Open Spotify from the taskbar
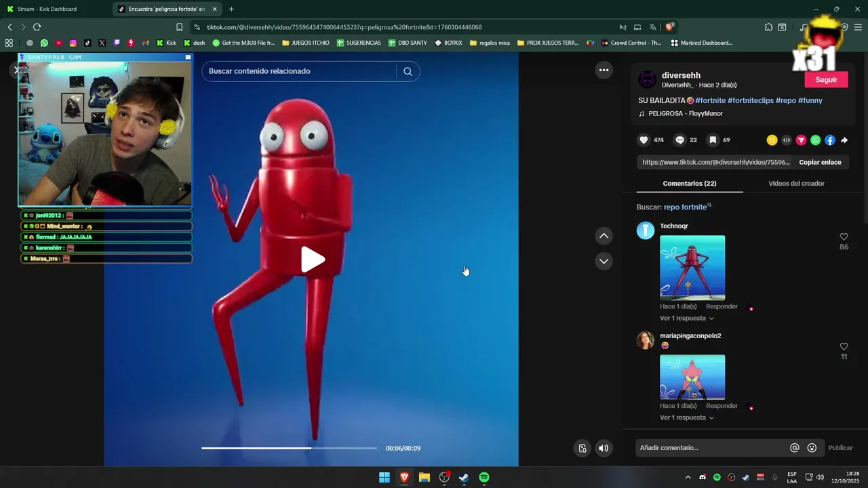This screenshot has width=868, height=488. [x=484, y=477]
